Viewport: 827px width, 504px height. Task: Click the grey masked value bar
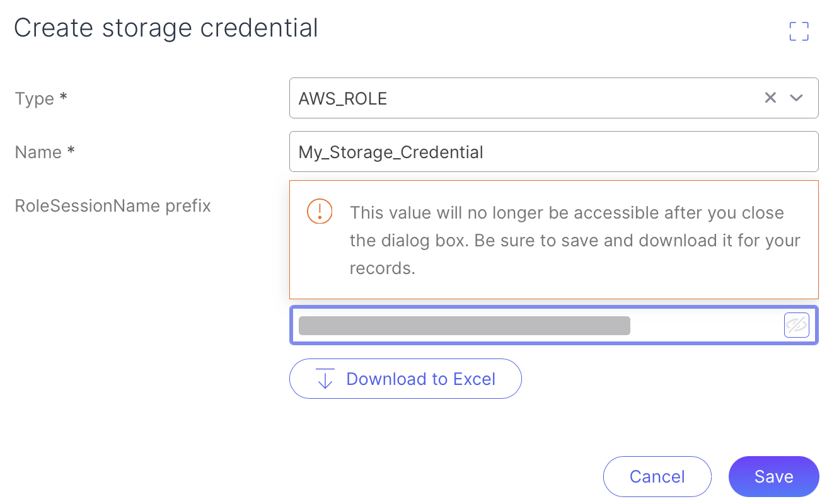[464, 326]
